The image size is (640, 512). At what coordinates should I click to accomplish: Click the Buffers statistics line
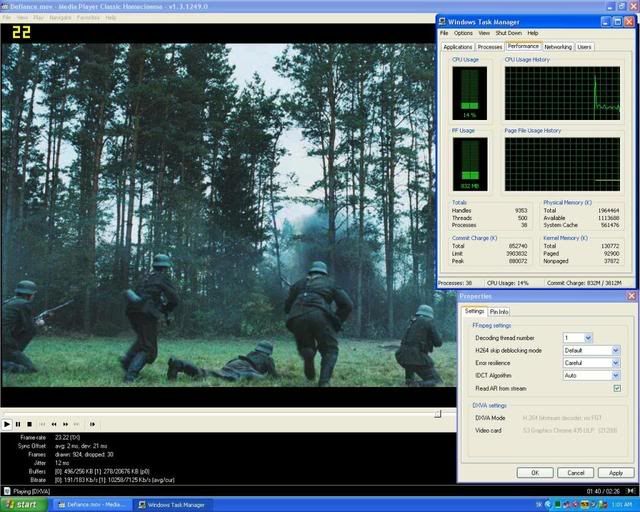pos(102,472)
